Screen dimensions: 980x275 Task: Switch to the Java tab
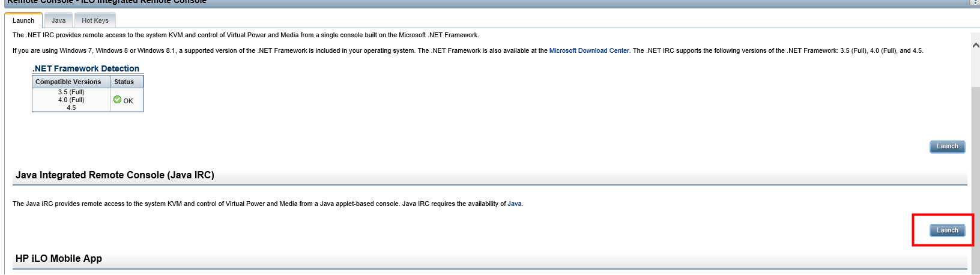pos(58,20)
